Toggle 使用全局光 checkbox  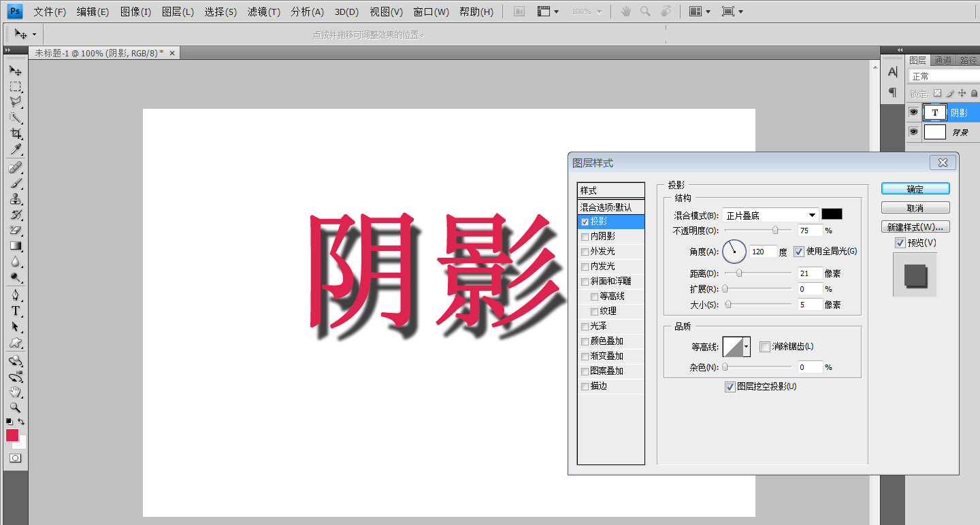point(799,252)
